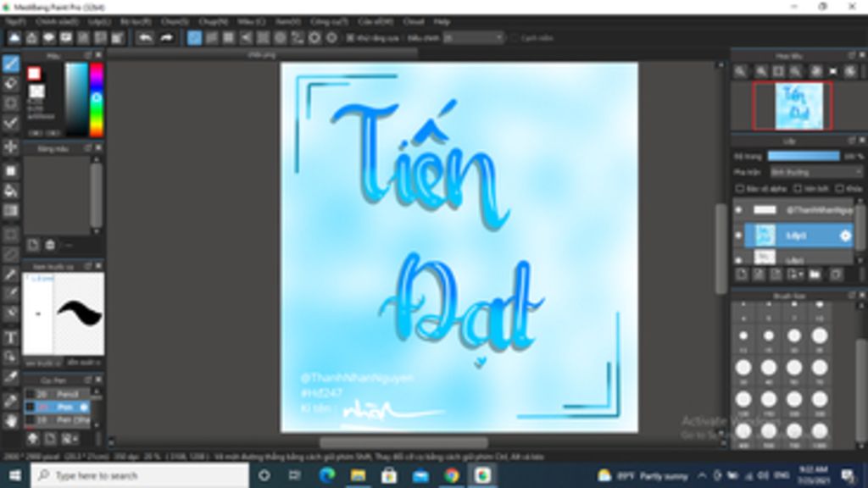This screenshot has height=488, width=868.
Task: Enable the lock layer checkbox
Action: pos(840,189)
